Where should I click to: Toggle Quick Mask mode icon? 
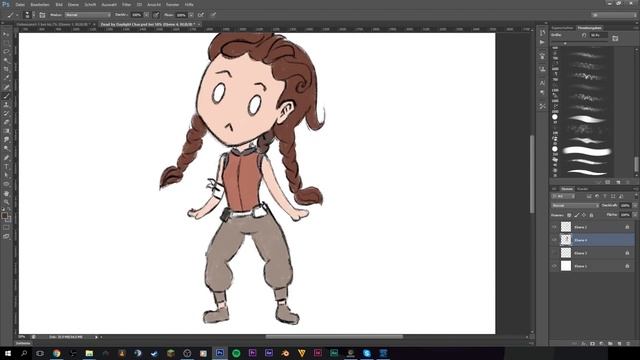6,227
